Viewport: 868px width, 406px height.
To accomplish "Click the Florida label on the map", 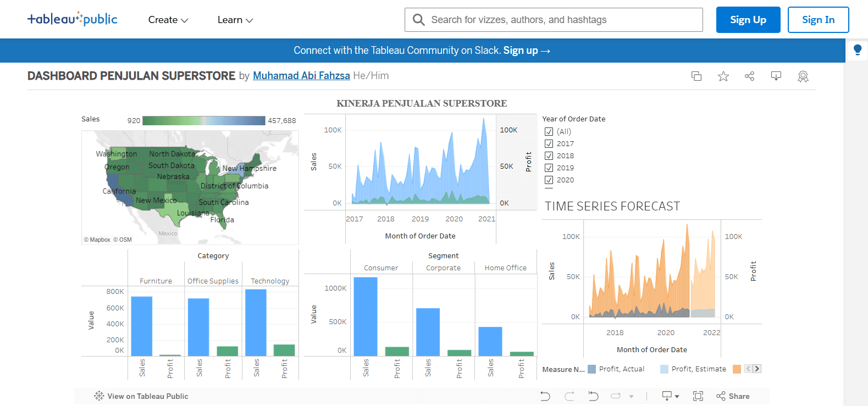I will click(x=222, y=220).
